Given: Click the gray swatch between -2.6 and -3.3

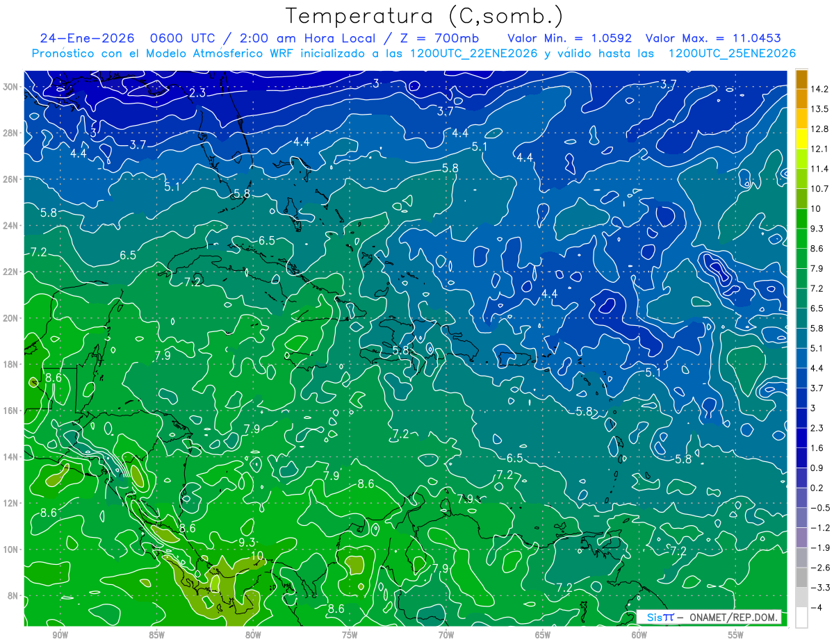Looking at the screenshot, I should (x=801, y=577).
